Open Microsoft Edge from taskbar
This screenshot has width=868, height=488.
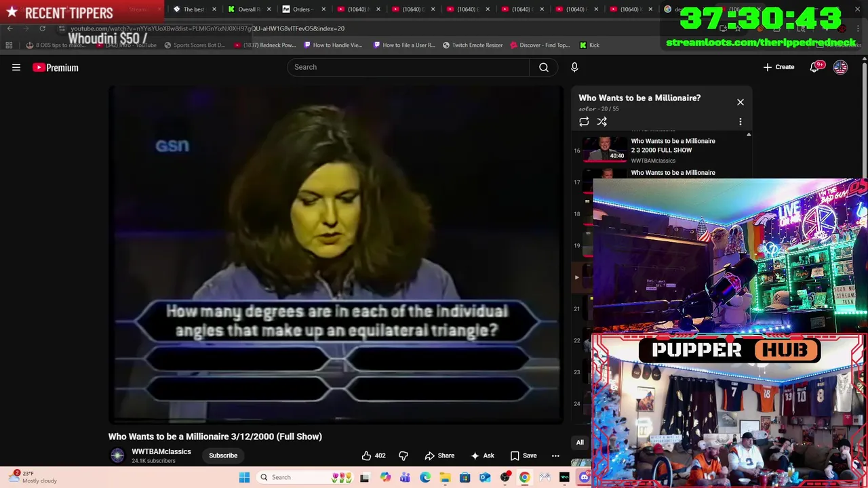425,477
